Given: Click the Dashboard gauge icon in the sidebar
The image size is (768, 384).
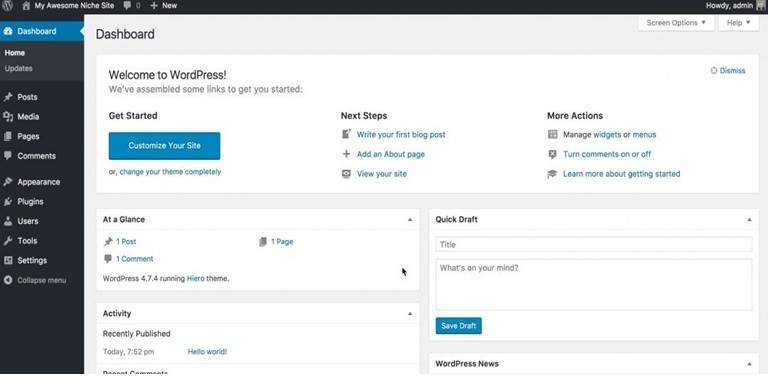Looking at the screenshot, I should coord(8,31).
